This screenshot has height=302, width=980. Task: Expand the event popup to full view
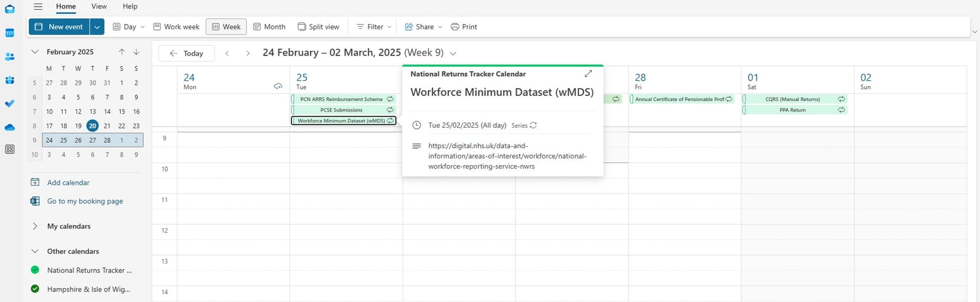[x=588, y=74]
